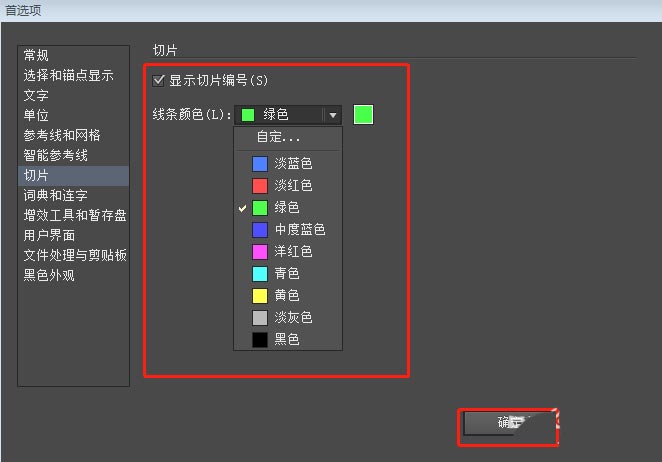Open the 线条颜色 dropdown arrow

coord(333,115)
